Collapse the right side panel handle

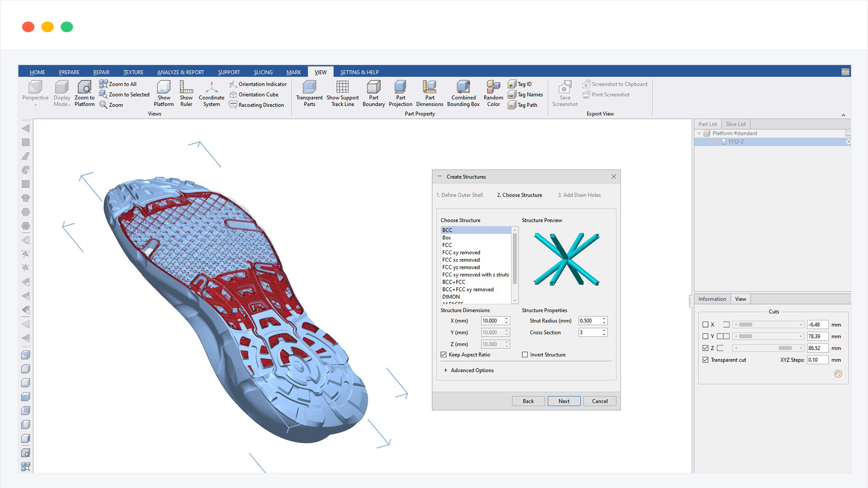(x=690, y=300)
